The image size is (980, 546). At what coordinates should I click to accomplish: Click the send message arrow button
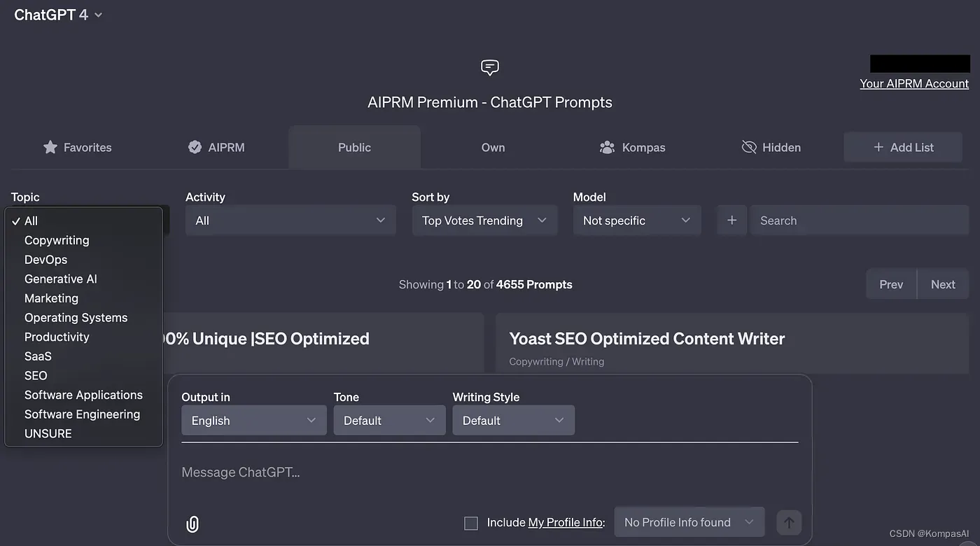(789, 522)
